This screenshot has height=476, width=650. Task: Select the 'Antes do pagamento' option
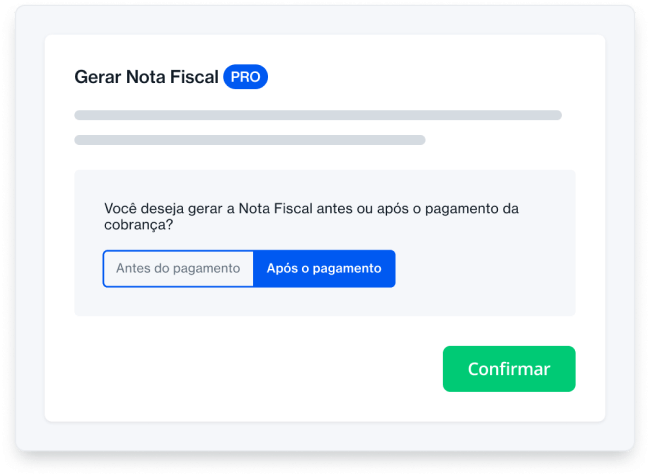[178, 268]
